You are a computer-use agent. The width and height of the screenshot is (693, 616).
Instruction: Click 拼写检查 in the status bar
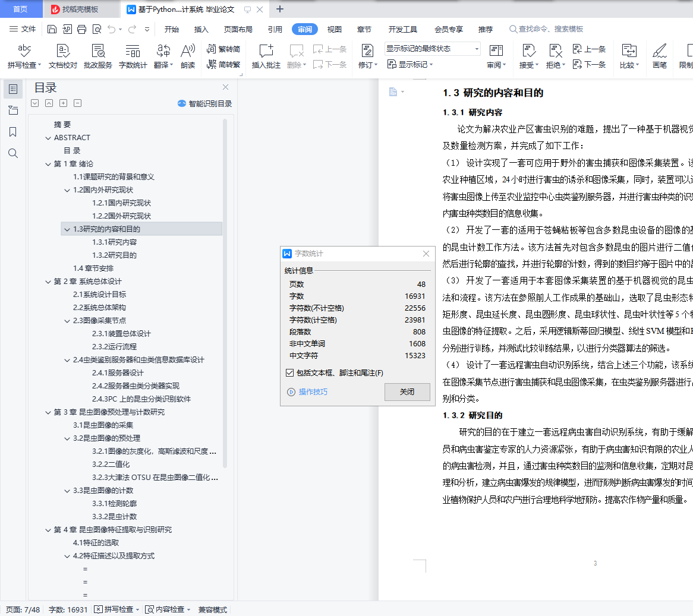[x=117, y=609]
